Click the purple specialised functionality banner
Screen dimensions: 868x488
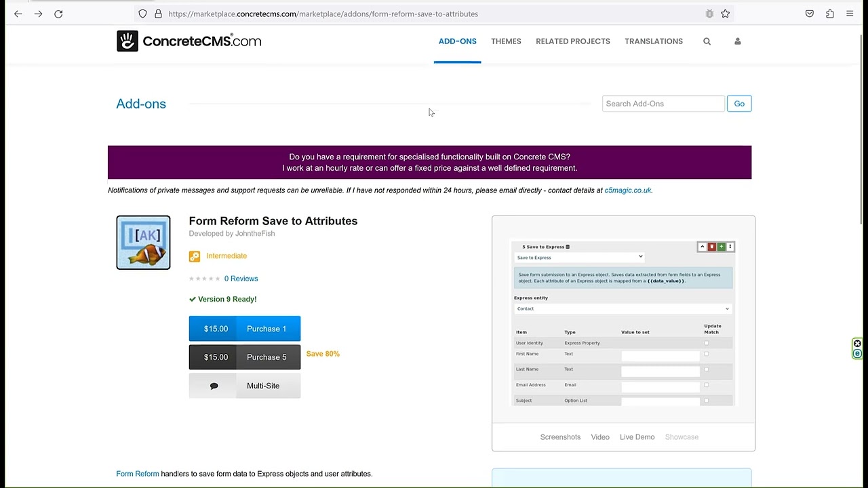(429, 162)
